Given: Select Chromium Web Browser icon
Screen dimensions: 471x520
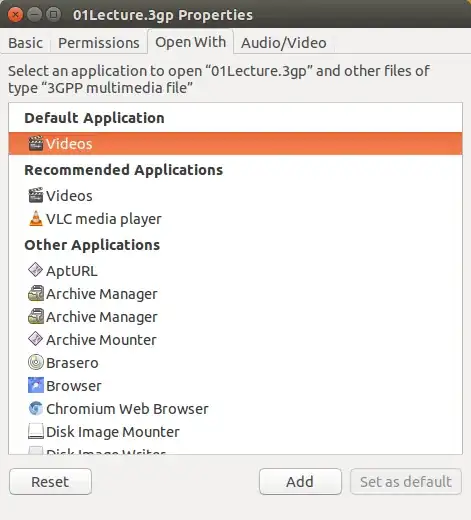Looking at the screenshot, I should coord(36,408).
